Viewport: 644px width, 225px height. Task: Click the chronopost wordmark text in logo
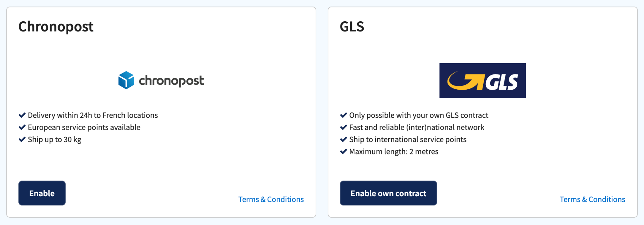pos(171,81)
